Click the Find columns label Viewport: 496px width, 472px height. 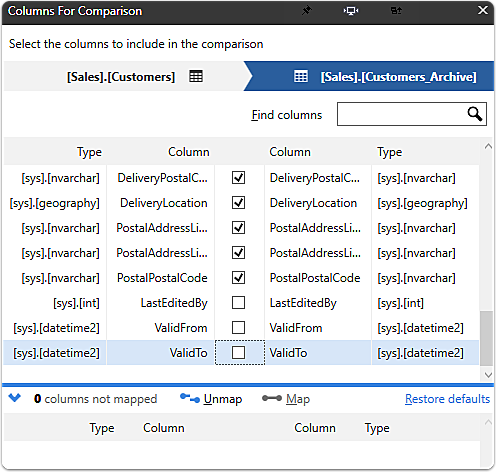(287, 115)
